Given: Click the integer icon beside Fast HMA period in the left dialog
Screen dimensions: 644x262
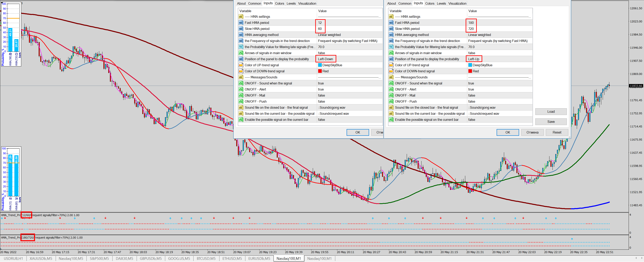Looking at the screenshot, I should coord(241,23).
